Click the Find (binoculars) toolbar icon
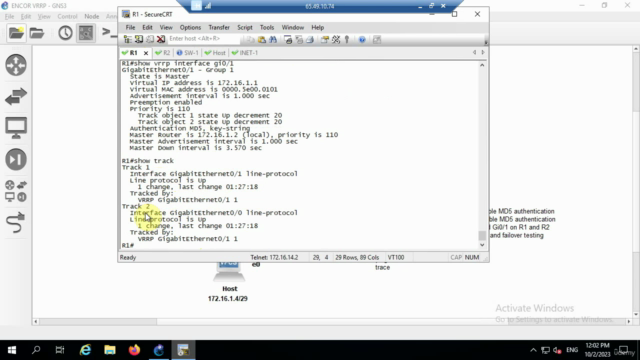 coord(273,40)
